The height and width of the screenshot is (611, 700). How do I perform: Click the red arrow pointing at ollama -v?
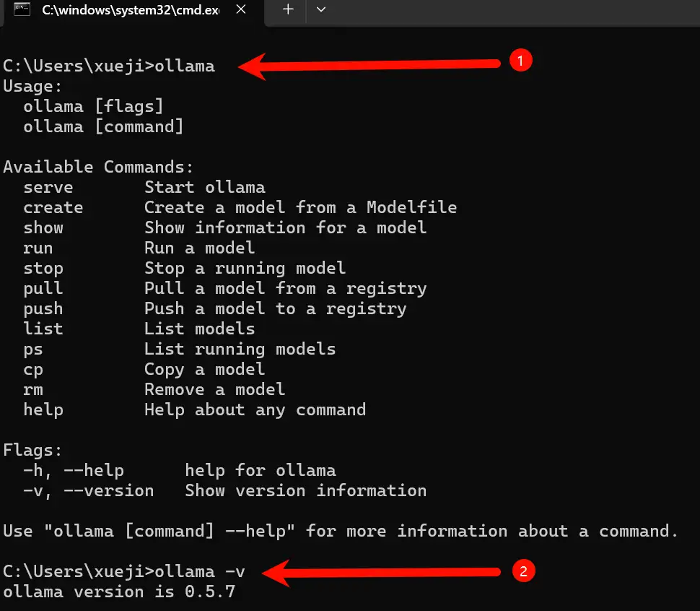382,573
